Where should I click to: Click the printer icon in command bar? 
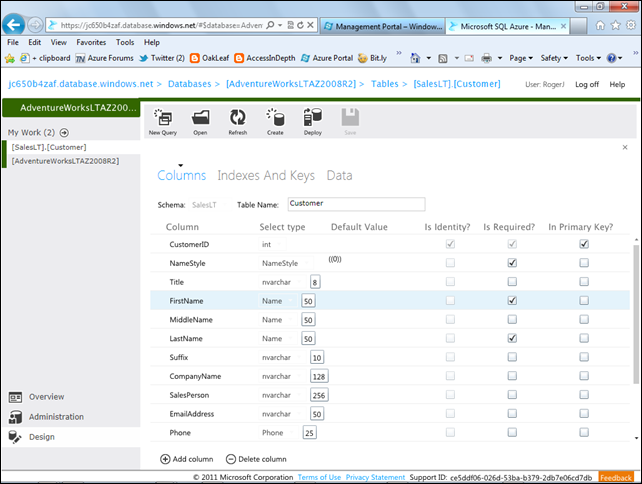tap(486, 58)
